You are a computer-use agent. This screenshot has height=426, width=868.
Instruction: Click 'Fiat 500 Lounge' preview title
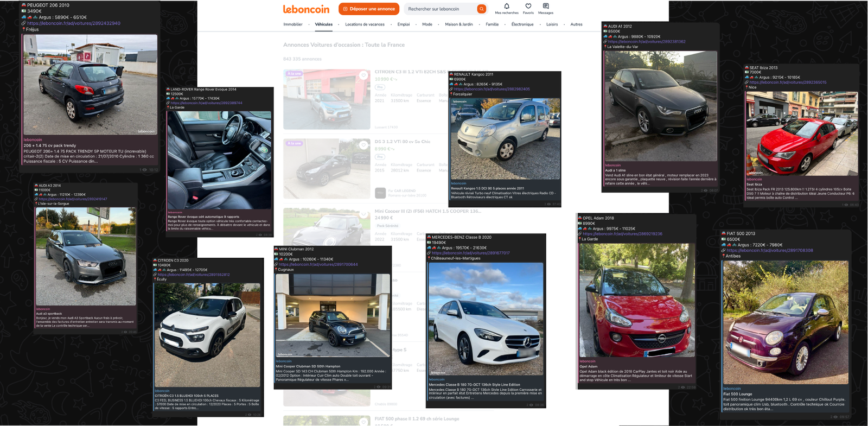tap(738, 394)
